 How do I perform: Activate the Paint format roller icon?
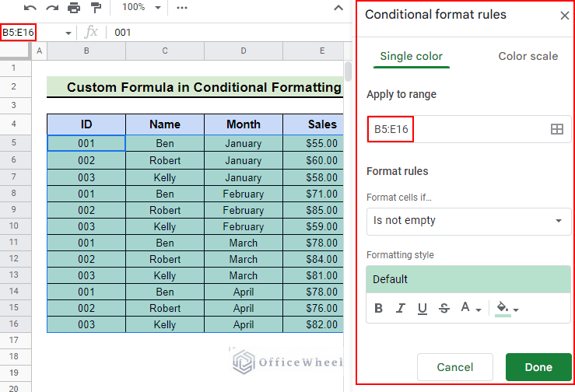point(96,8)
